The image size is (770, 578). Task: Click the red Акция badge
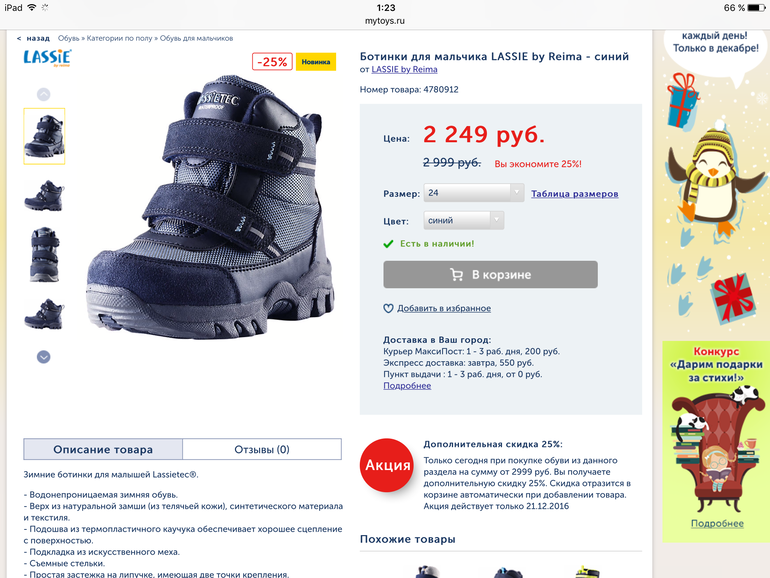[387, 465]
